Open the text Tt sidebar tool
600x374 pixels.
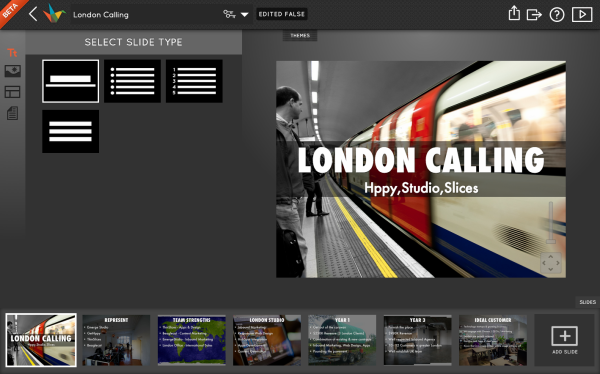tap(12, 52)
